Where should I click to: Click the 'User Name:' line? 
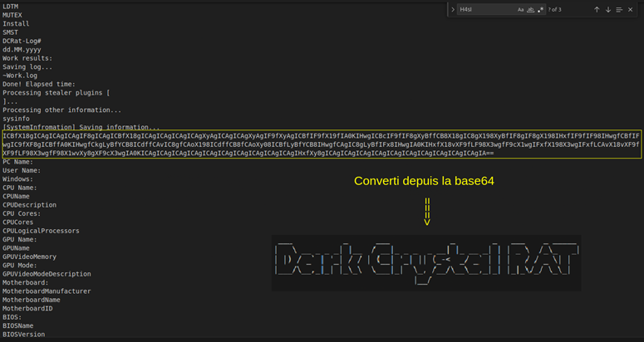coord(22,170)
